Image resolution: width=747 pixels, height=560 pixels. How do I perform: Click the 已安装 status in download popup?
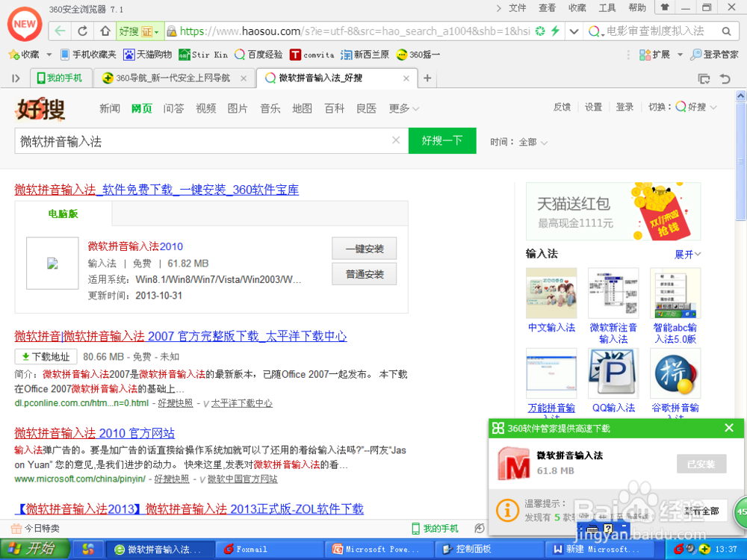pos(701,463)
